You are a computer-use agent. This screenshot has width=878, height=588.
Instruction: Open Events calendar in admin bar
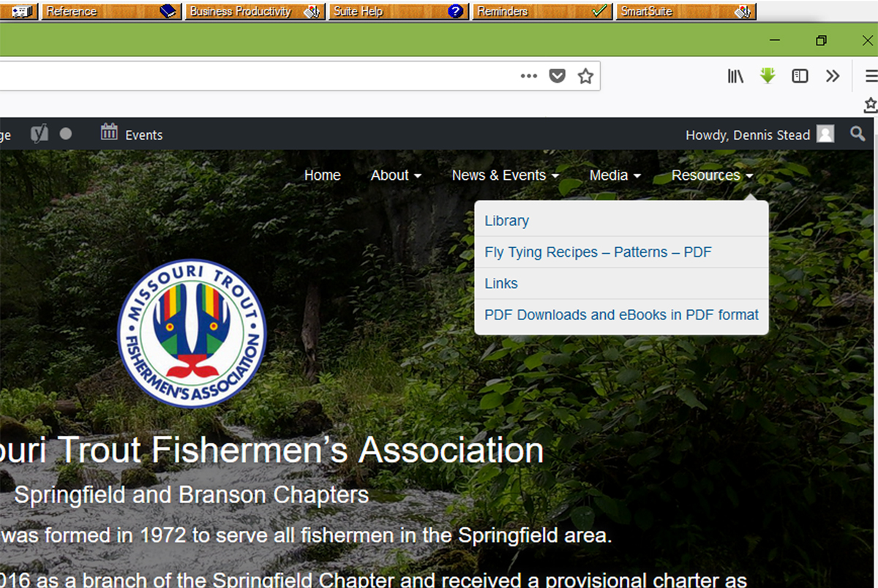(132, 135)
